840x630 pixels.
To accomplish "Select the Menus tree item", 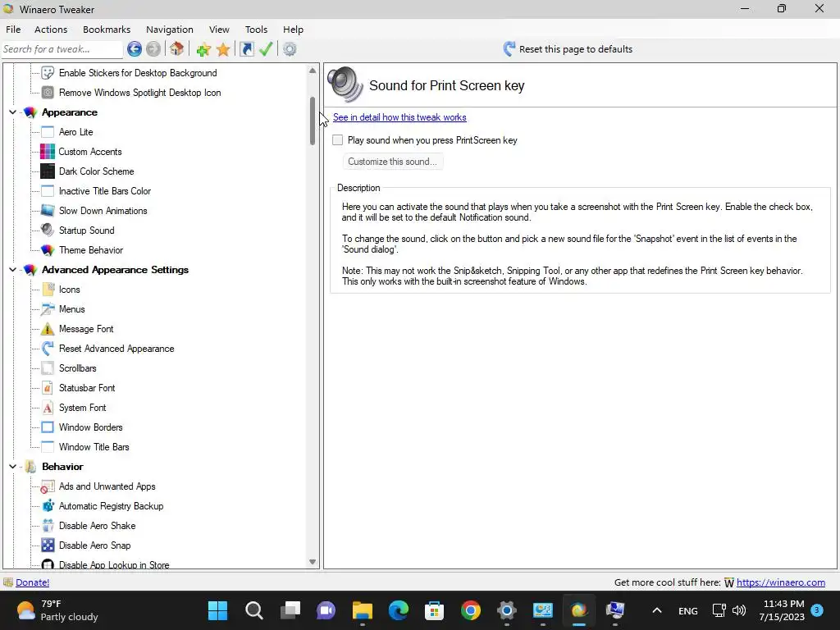I will pyautogui.click(x=72, y=309).
